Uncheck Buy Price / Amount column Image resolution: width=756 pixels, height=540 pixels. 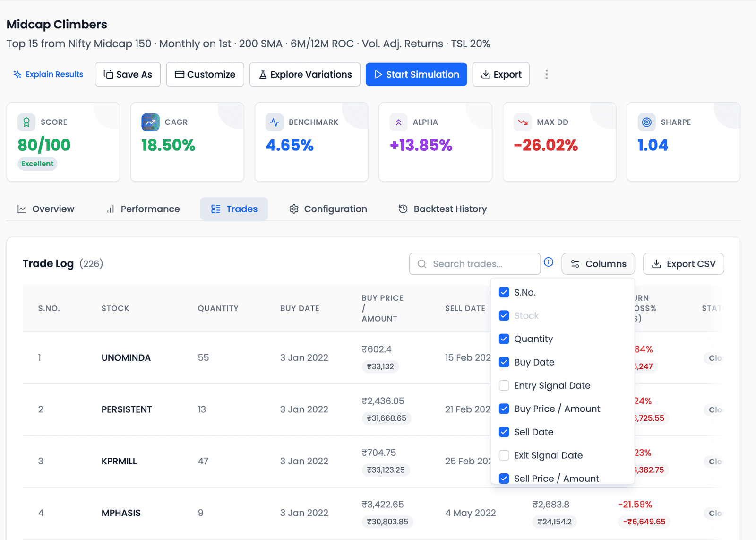[504, 409]
